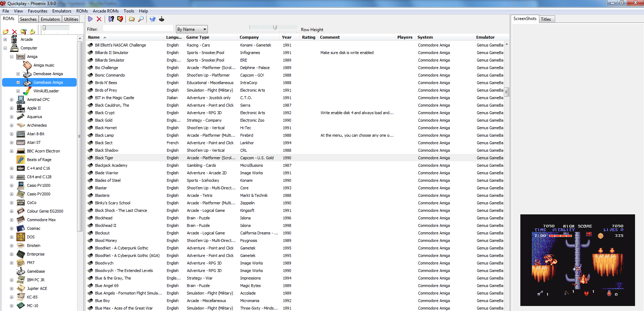This screenshot has height=311, width=644.
Task: Select the Commodore Max tree item
Action: 41,220
